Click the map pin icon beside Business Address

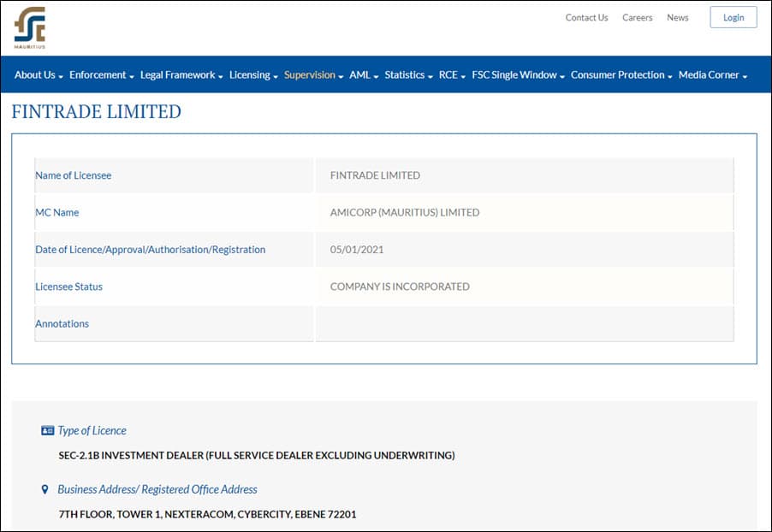(x=45, y=489)
